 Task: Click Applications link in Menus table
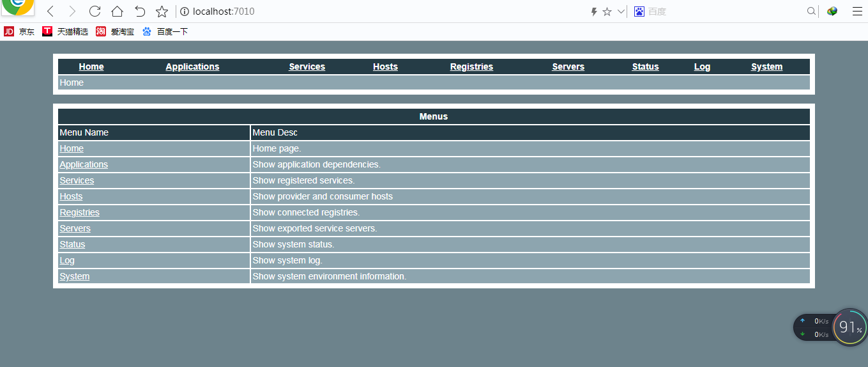[x=84, y=164]
